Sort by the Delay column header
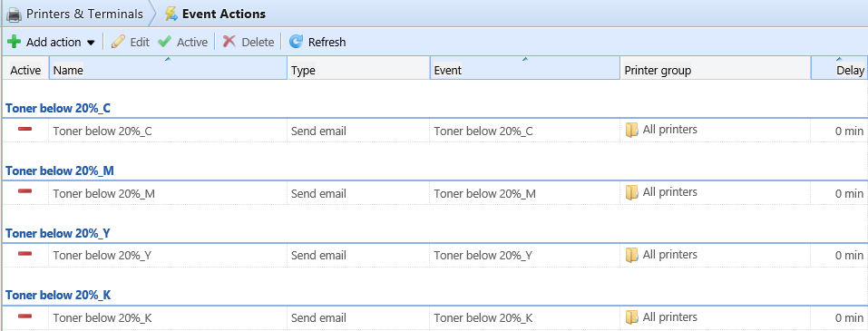Screen dimensions: 868x331 839,68
